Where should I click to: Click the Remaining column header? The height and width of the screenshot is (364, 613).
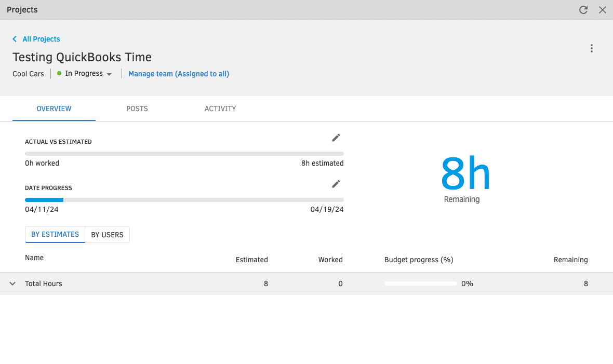(x=571, y=260)
